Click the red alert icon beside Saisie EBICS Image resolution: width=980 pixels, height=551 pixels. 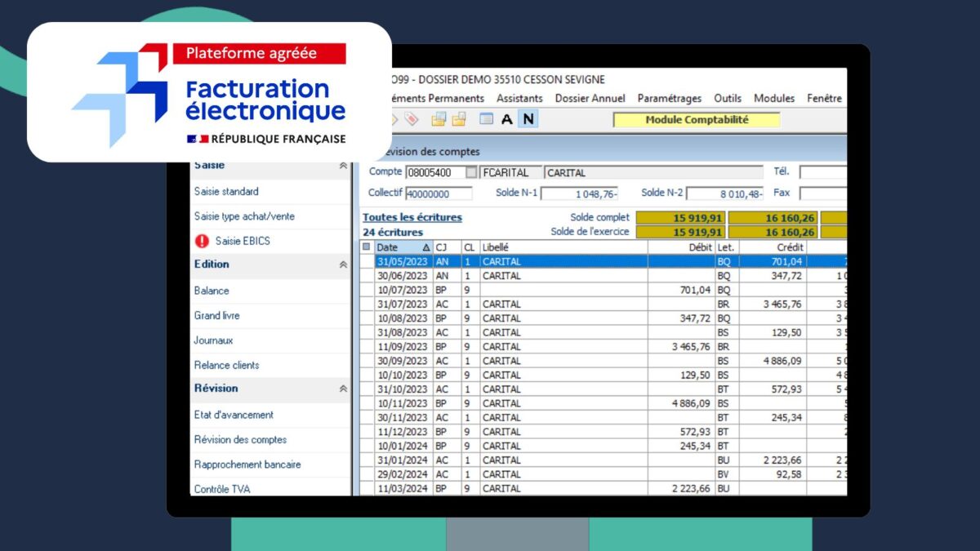pos(202,241)
